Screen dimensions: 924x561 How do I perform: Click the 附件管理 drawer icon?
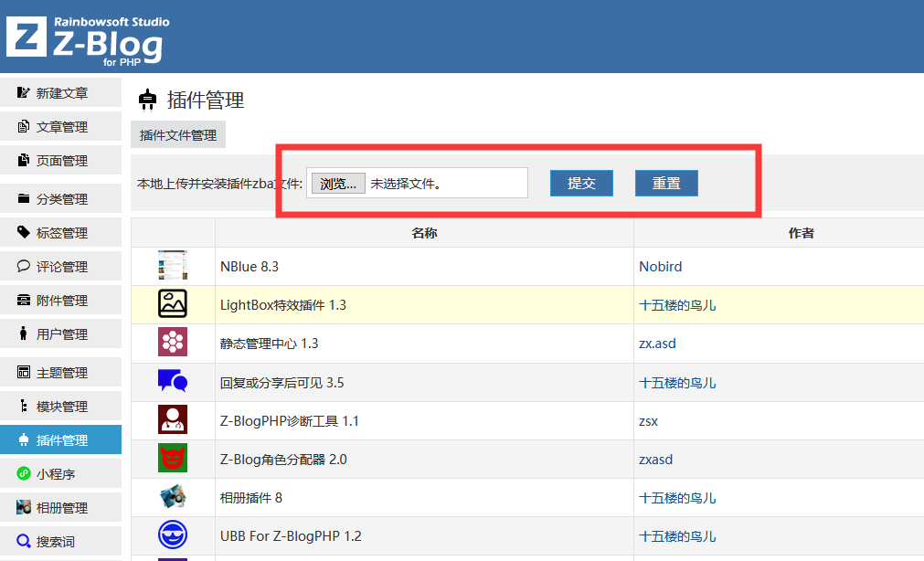point(23,300)
